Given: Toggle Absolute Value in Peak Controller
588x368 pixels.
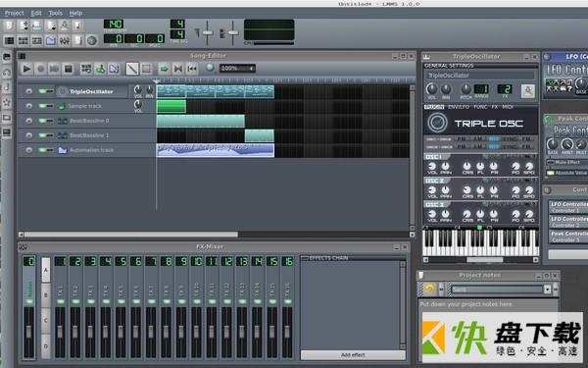Looking at the screenshot, I should coord(551,173).
